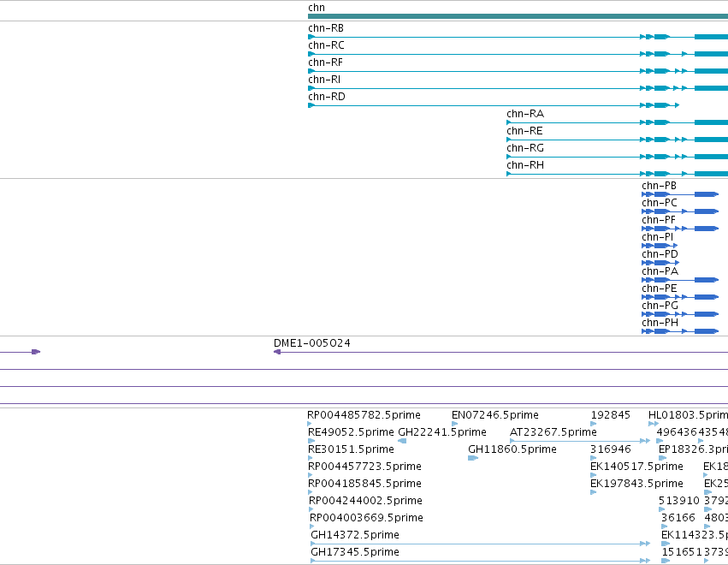Click the DME1-005024 left-pointing arrowhead
728x565 pixels.
(277, 352)
